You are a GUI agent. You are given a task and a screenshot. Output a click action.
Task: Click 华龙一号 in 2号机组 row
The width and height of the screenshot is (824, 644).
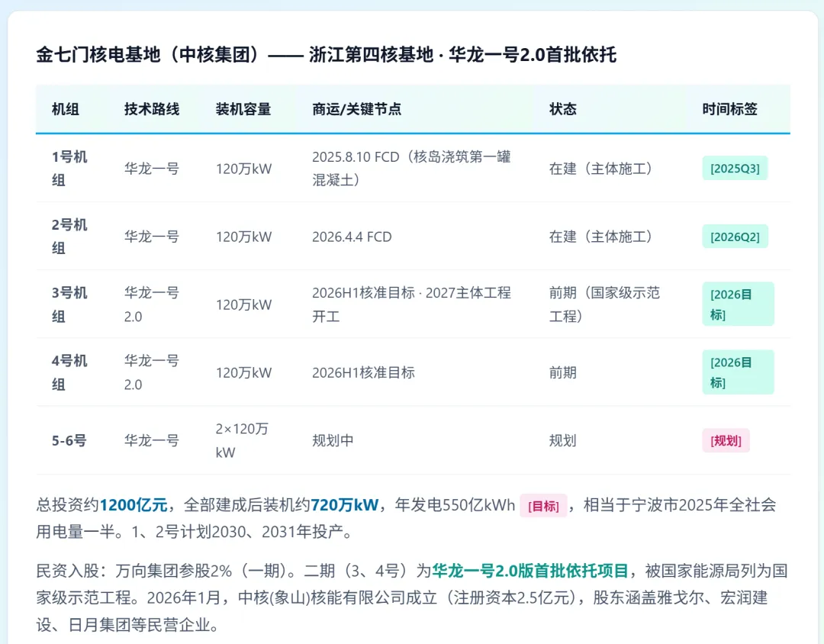click(x=152, y=237)
